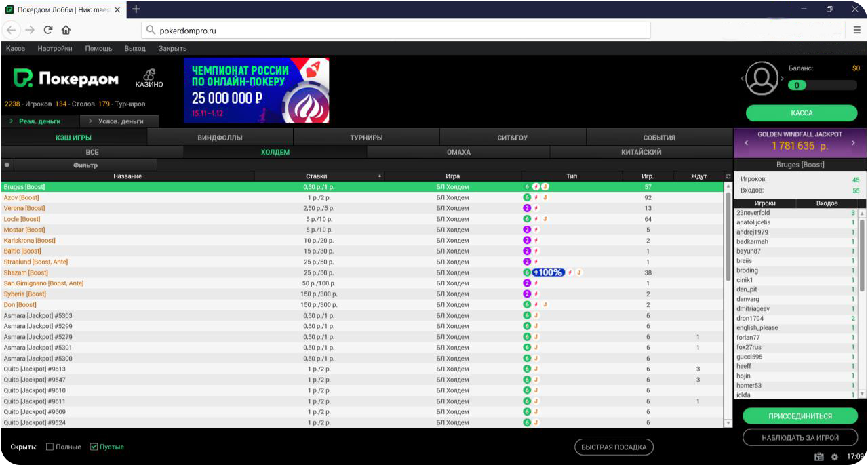Open the browser hamburger menu
The image size is (868, 465).
coord(857,30)
